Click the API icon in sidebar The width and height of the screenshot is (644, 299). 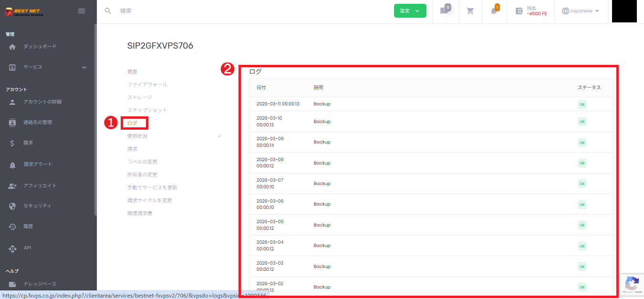click(12, 248)
